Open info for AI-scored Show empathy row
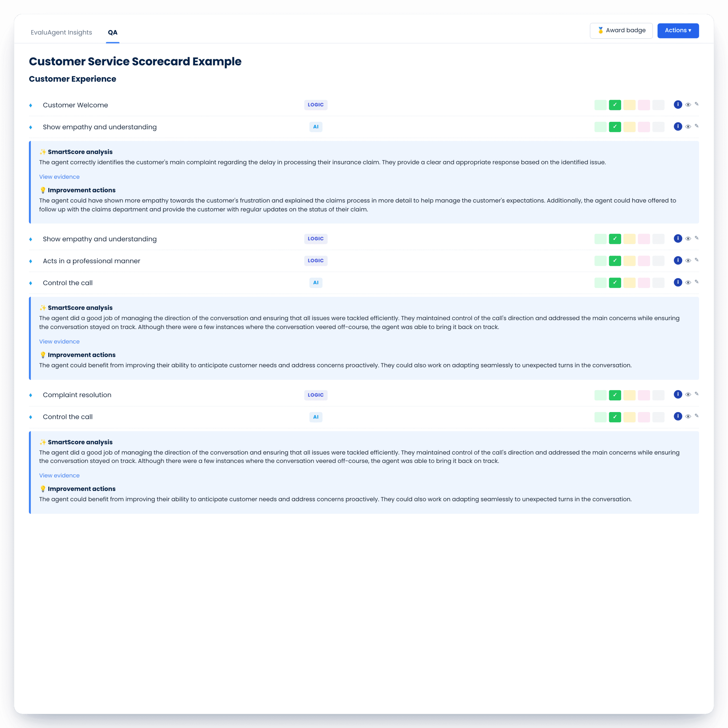728x728 pixels. click(x=677, y=126)
